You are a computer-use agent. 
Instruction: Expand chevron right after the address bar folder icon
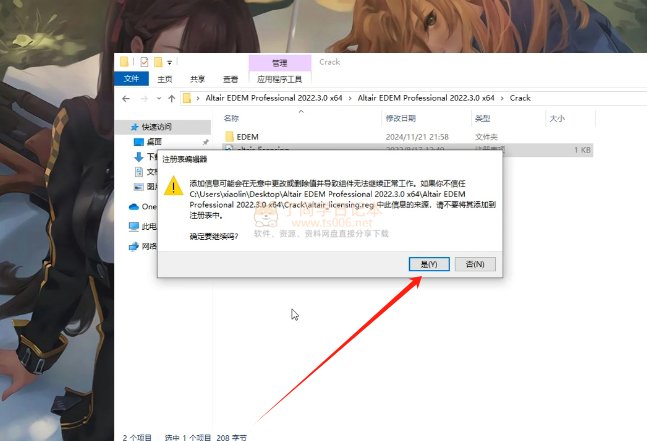pos(198,98)
